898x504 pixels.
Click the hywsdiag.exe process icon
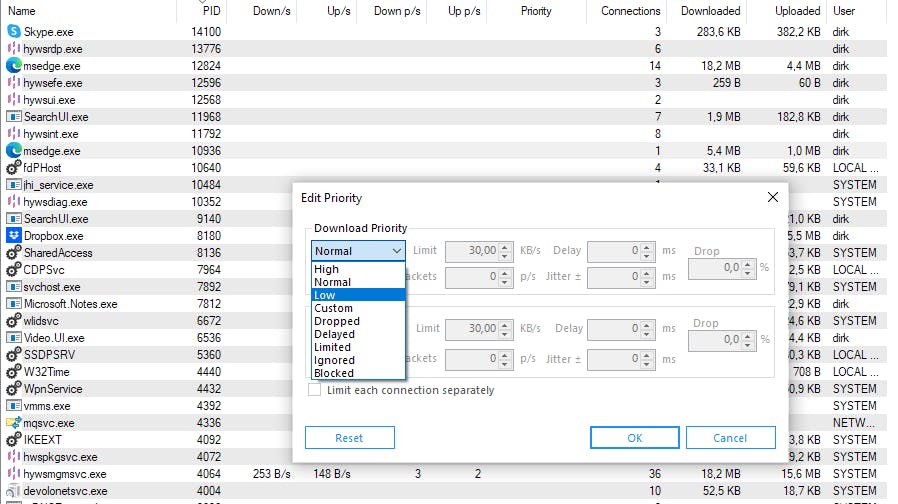click(x=14, y=202)
